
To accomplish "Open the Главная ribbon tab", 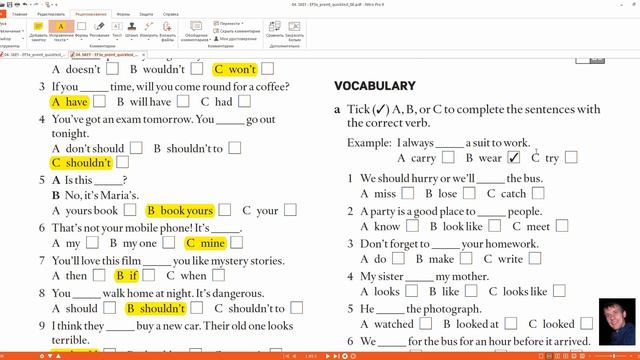I will point(20,14).
